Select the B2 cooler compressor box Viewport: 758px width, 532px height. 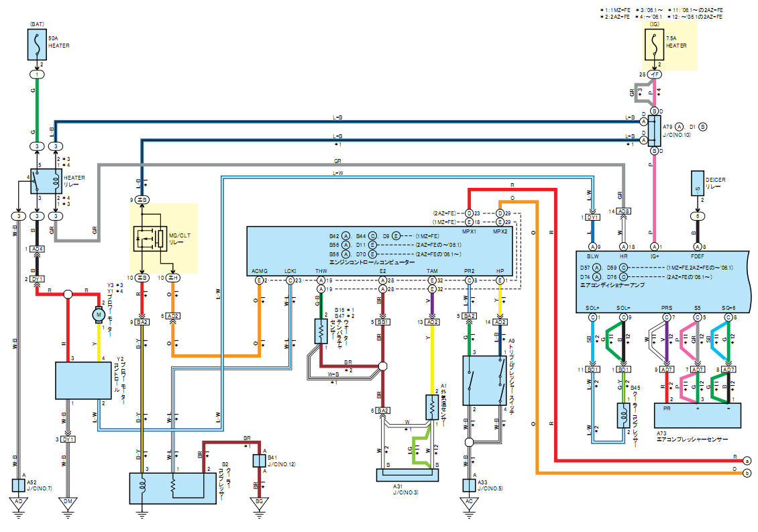pos(172,488)
